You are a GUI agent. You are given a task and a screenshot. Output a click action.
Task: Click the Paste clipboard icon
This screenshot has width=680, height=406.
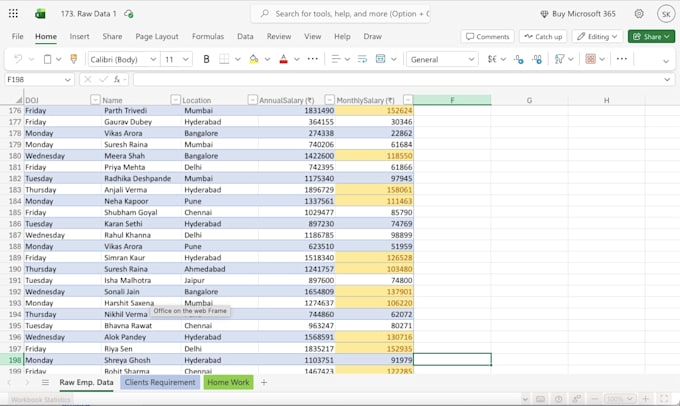coord(47,59)
